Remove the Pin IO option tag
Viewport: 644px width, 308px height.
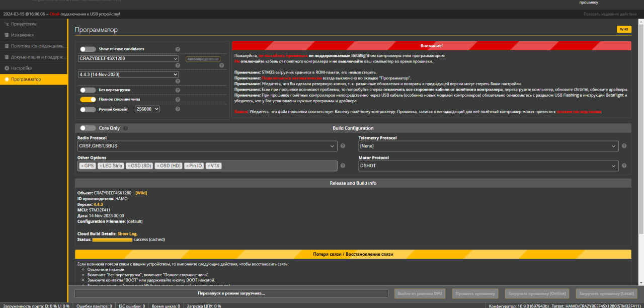188,166
